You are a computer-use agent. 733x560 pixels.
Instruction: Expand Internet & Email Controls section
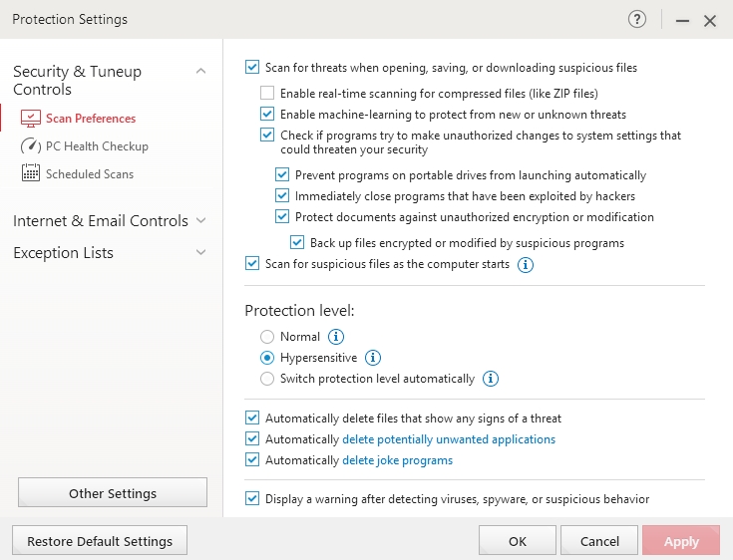200,220
